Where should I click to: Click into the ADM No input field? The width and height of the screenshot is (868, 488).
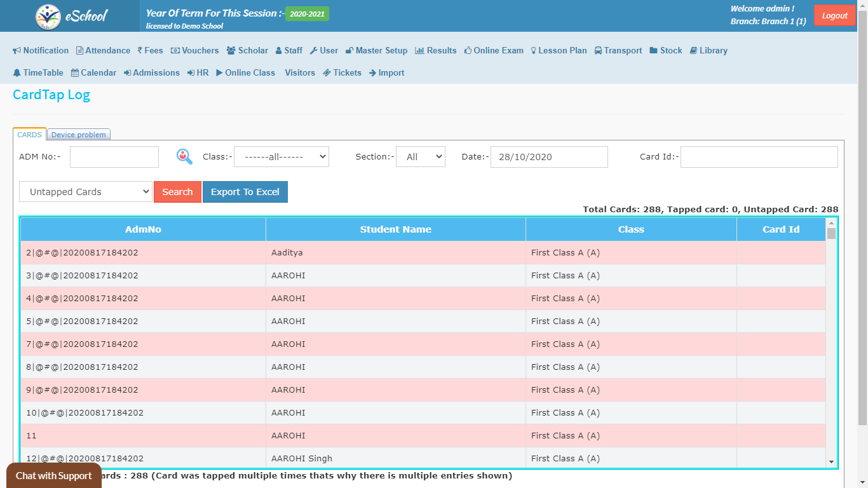pyautogui.click(x=114, y=157)
